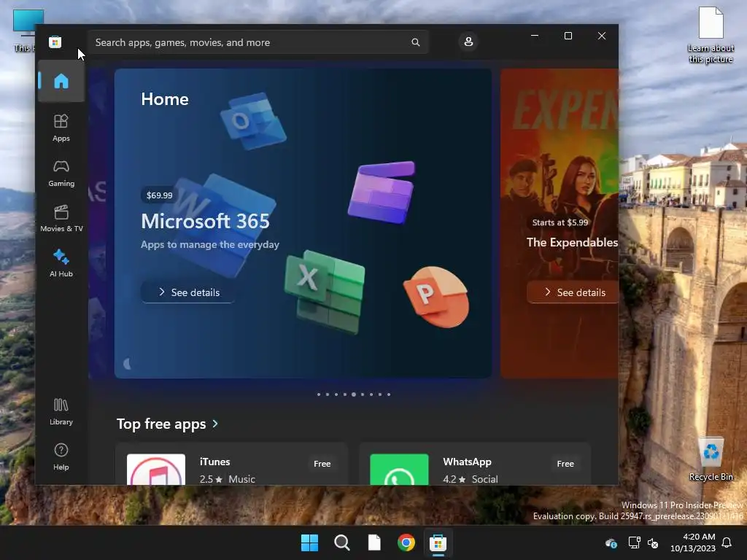Image resolution: width=747 pixels, height=560 pixels.
Task: Open the network status tray icon
Action: click(634, 542)
